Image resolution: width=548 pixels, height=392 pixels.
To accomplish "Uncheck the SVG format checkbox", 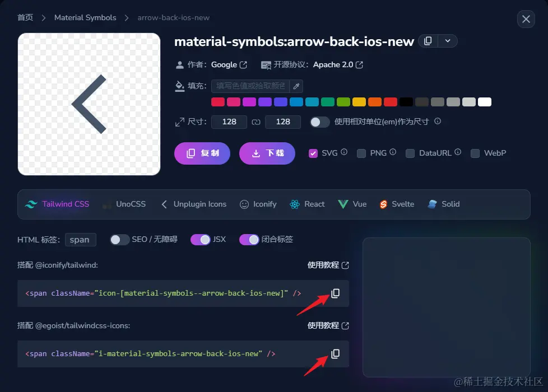I will pyautogui.click(x=313, y=153).
